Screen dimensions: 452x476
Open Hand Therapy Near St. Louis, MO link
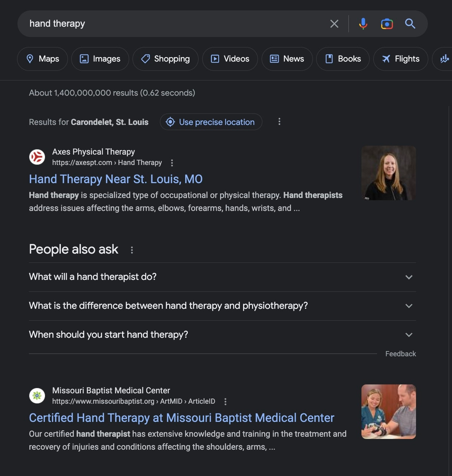pos(116,179)
